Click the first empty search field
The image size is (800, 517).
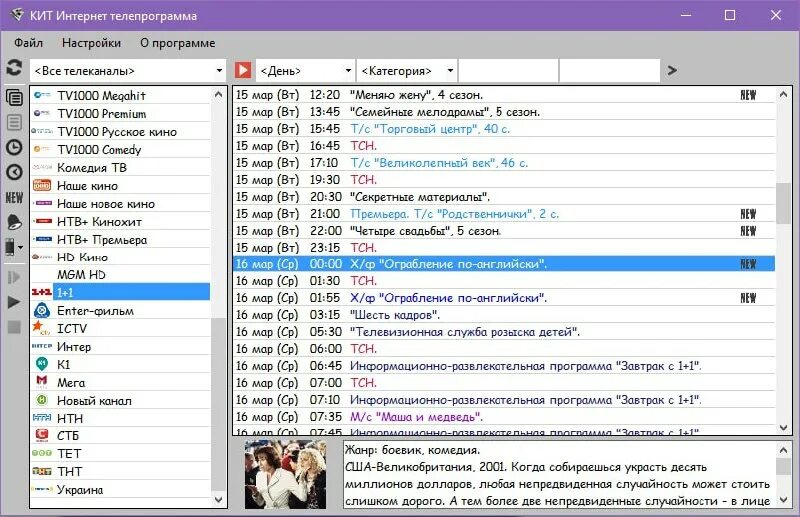(508, 71)
